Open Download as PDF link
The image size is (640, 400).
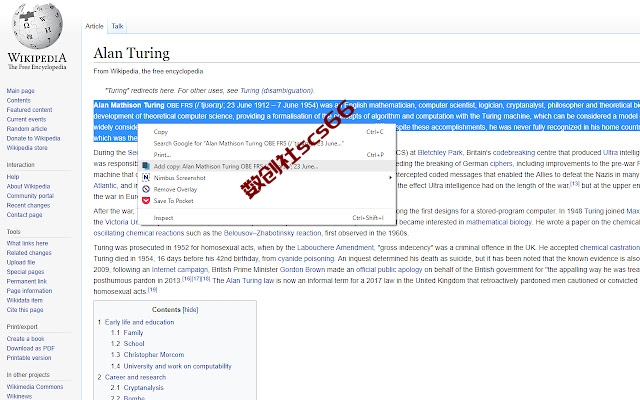tap(31, 348)
